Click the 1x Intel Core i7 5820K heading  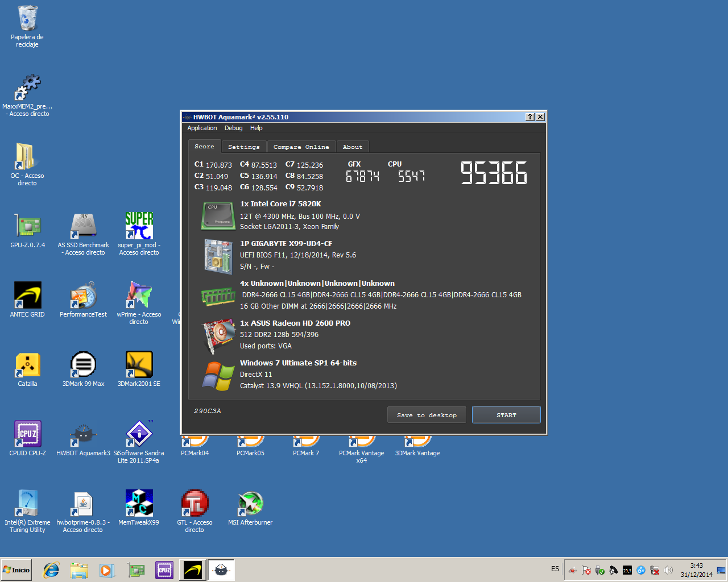pyautogui.click(x=280, y=204)
